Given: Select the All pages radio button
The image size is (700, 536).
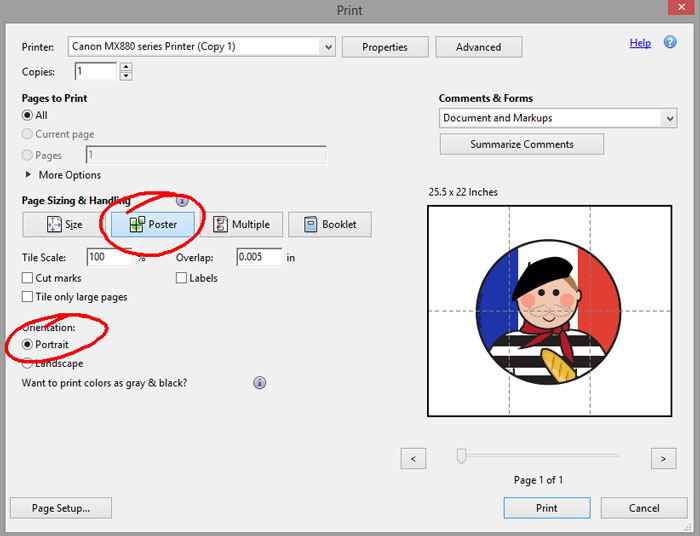Looking at the screenshot, I should 27,115.
